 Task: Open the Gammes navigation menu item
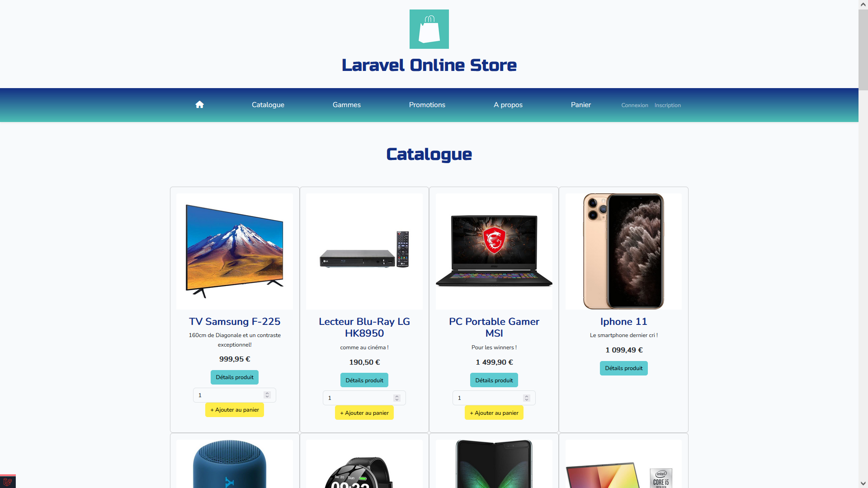click(x=346, y=105)
